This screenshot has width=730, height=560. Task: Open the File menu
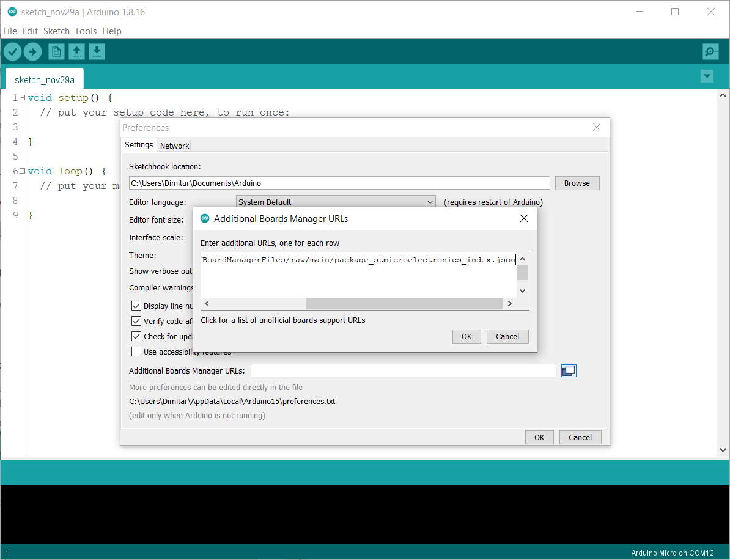(x=10, y=31)
